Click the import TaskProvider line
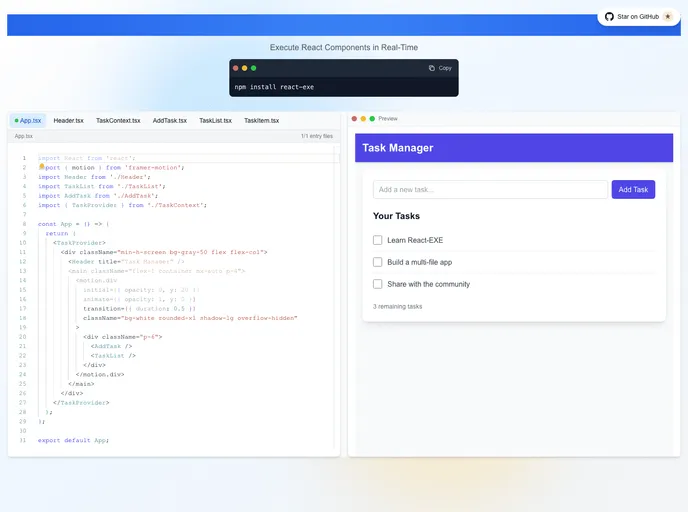The height and width of the screenshot is (512, 688). 122,205
